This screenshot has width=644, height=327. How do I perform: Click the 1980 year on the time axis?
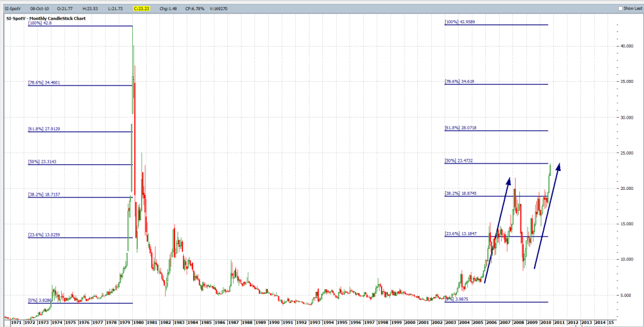click(138, 323)
